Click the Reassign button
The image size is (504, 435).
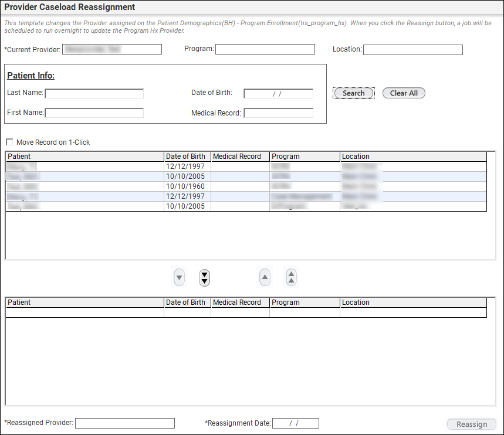[x=472, y=424]
